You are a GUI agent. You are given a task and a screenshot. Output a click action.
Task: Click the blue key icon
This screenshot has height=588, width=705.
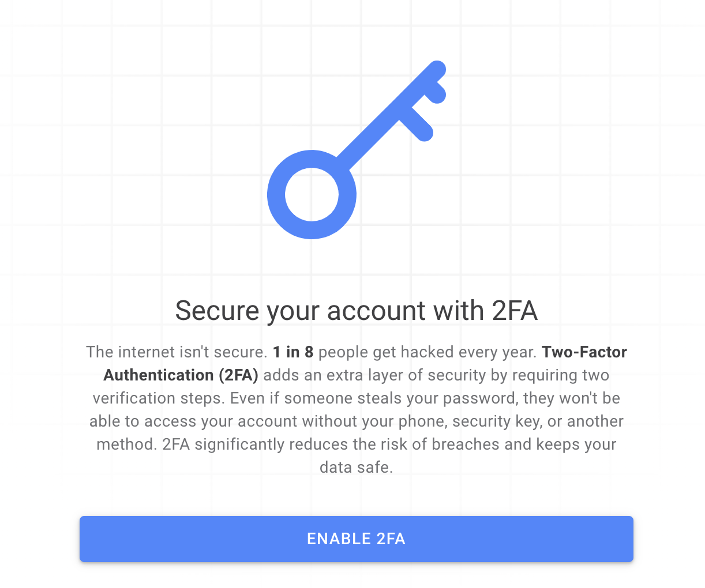click(357, 150)
